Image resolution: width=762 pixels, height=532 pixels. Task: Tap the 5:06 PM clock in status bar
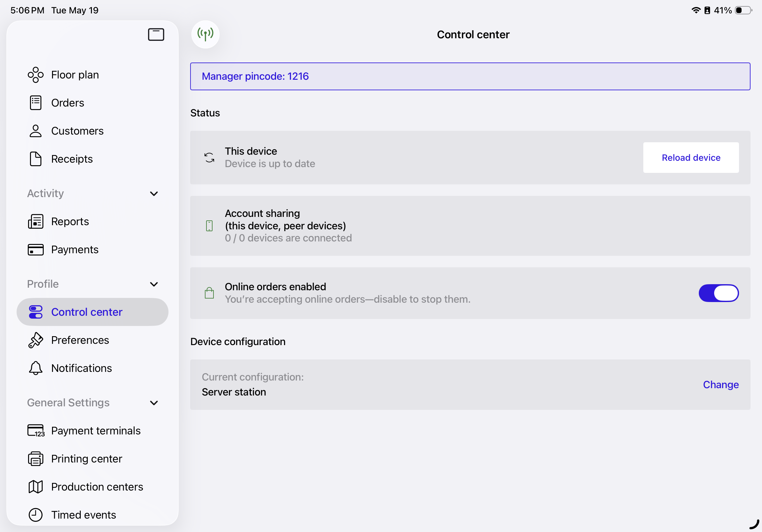(x=27, y=10)
